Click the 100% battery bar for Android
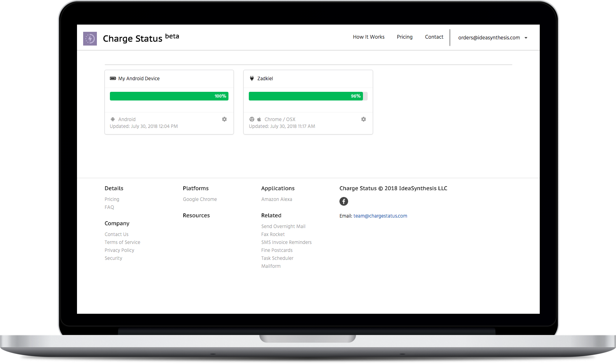616x364 pixels. pyautogui.click(x=169, y=96)
